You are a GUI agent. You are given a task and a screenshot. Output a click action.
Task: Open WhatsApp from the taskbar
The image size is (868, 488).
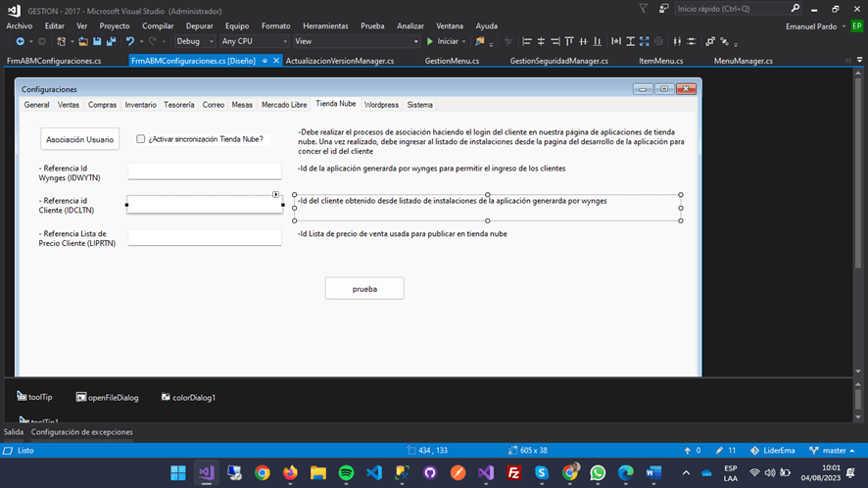pos(598,473)
